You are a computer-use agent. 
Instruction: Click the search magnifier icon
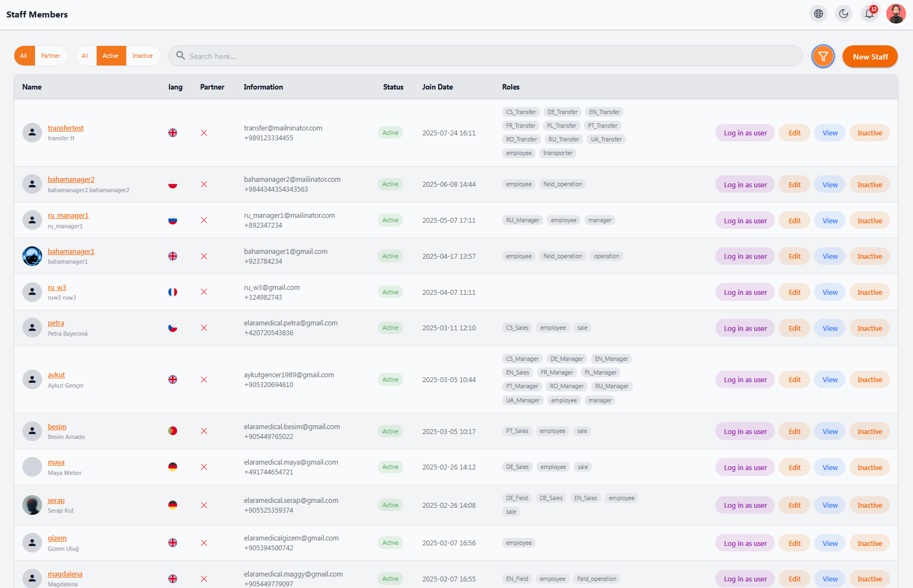pyautogui.click(x=180, y=56)
